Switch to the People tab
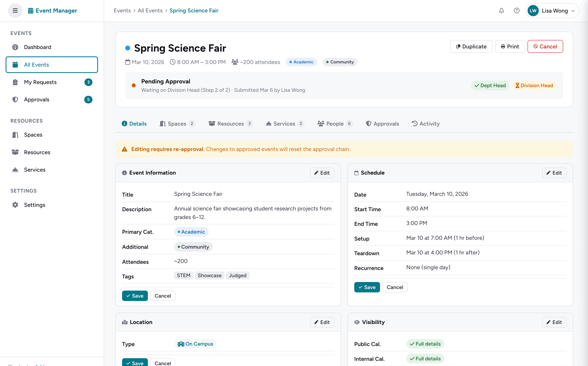This screenshot has height=366, width=588. [334, 123]
